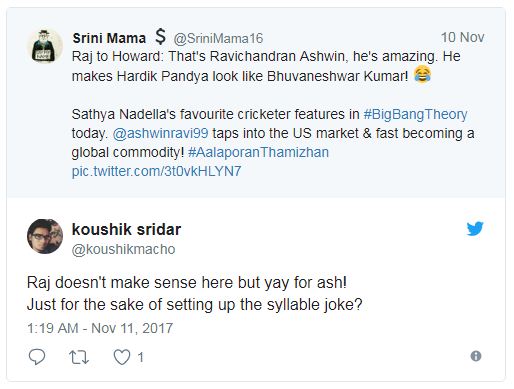Click the Srini Mama display name
This screenshot has width=514, height=389.
click(x=109, y=38)
